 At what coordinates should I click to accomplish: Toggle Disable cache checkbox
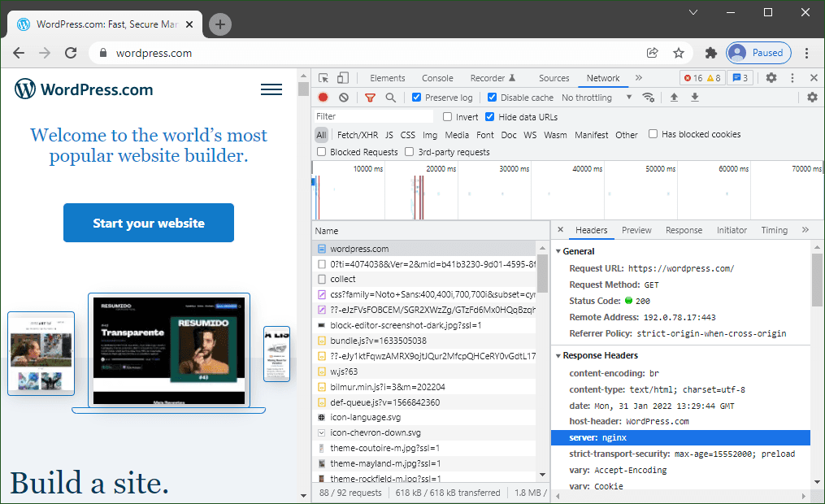(492, 98)
